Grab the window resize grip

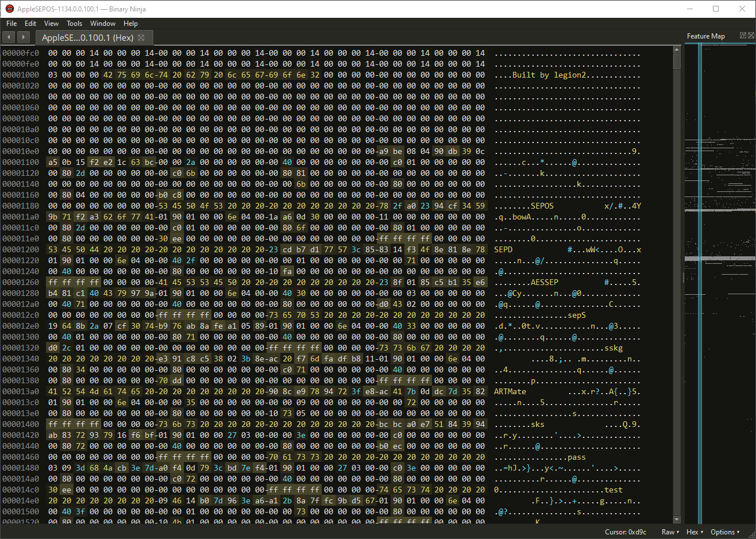point(751,534)
